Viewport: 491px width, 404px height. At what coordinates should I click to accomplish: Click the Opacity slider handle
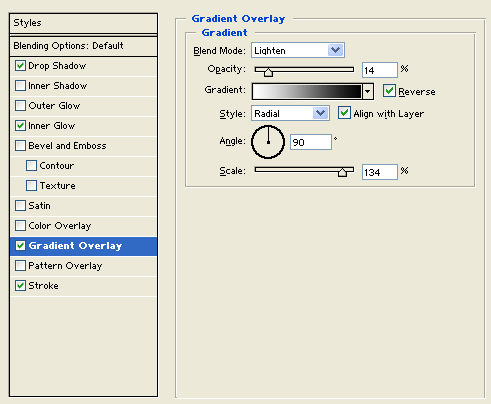[x=268, y=72]
